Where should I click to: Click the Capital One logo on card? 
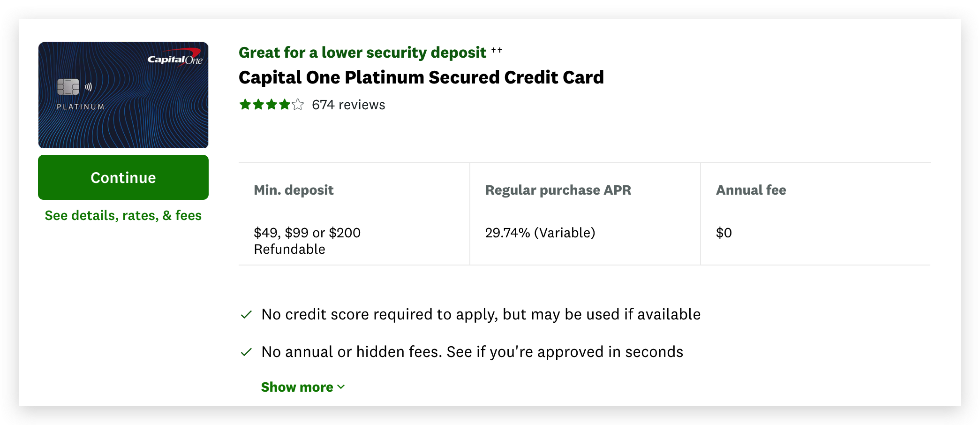[175, 58]
